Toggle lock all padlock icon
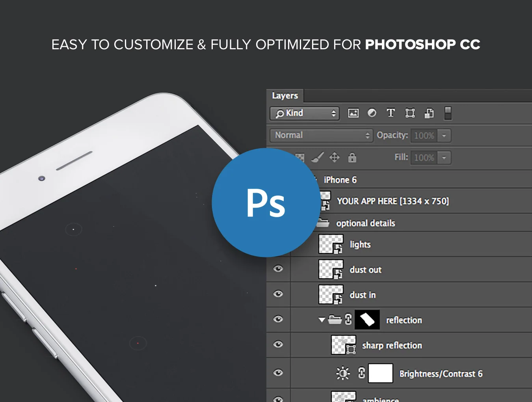Viewport: 532px width, 402px height. click(352, 158)
